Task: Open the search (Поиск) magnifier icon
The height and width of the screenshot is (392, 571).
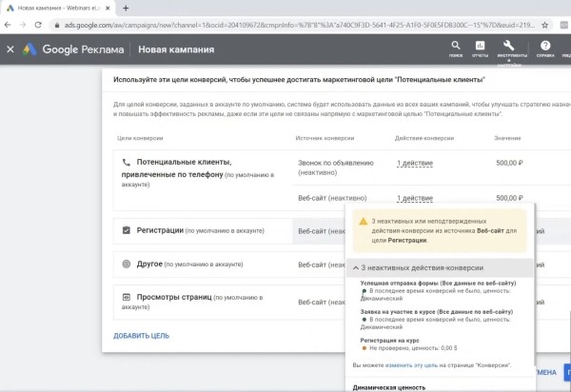Action: click(456, 46)
